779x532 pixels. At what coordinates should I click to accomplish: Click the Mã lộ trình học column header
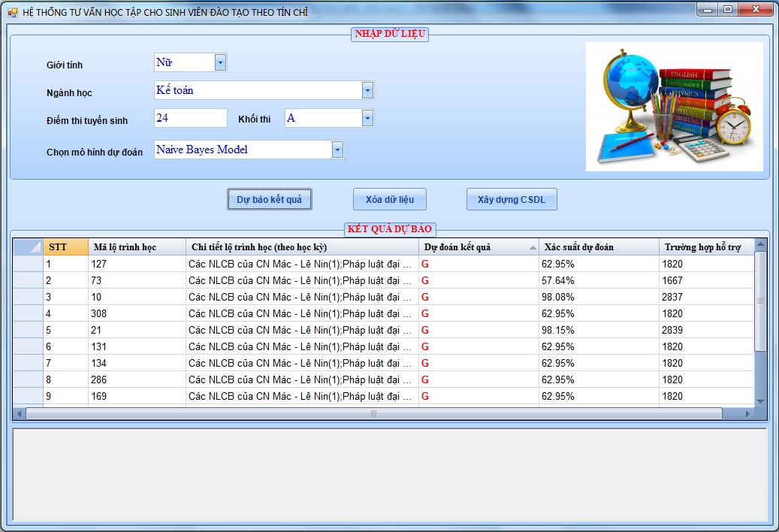[x=137, y=247]
